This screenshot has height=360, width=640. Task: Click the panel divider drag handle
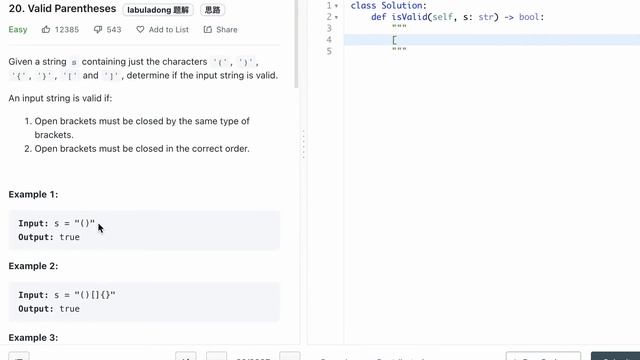click(303, 144)
